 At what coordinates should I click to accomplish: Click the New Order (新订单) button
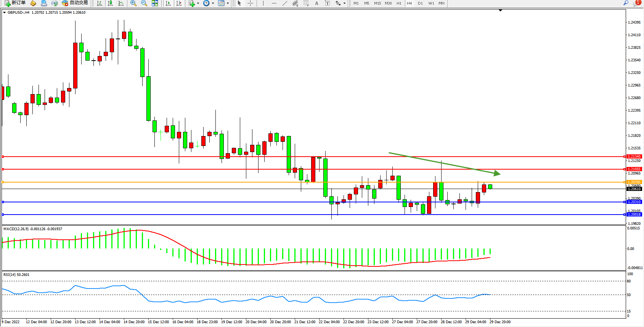pos(15,3)
